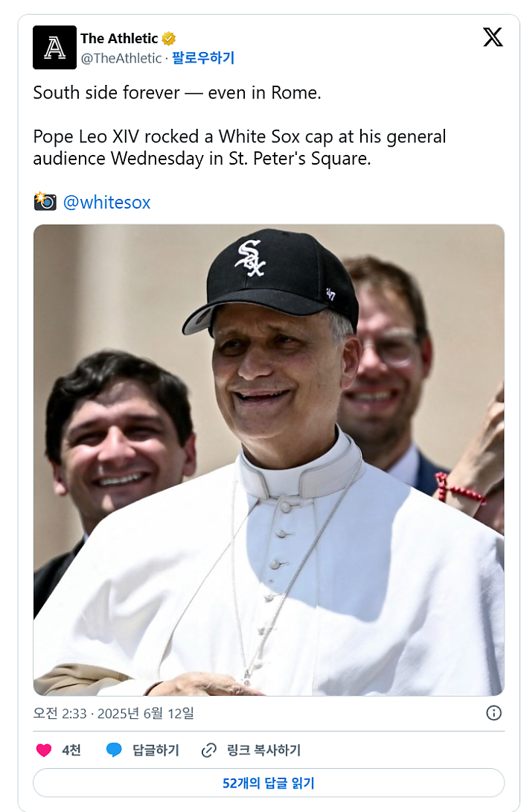Follow via the 팔로우하기 link
Screen dimensions: 521x812
(203, 58)
